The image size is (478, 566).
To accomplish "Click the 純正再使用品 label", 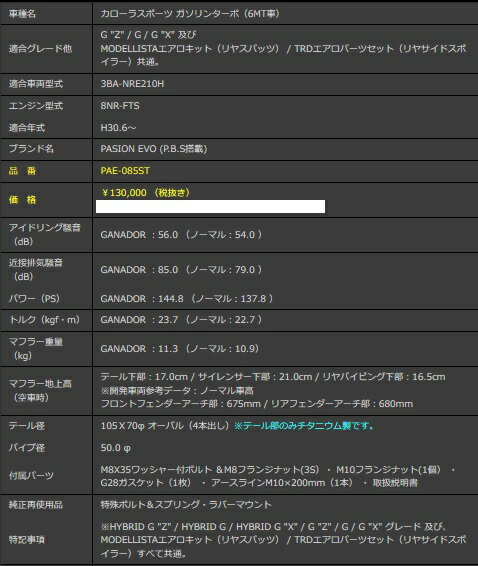I will 36,505.
